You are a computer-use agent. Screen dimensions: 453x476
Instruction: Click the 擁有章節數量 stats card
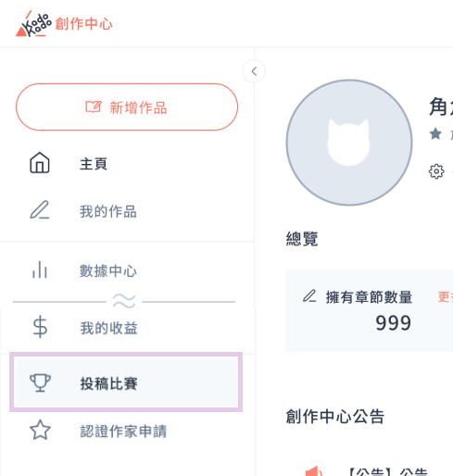click(x=370, y=310)
